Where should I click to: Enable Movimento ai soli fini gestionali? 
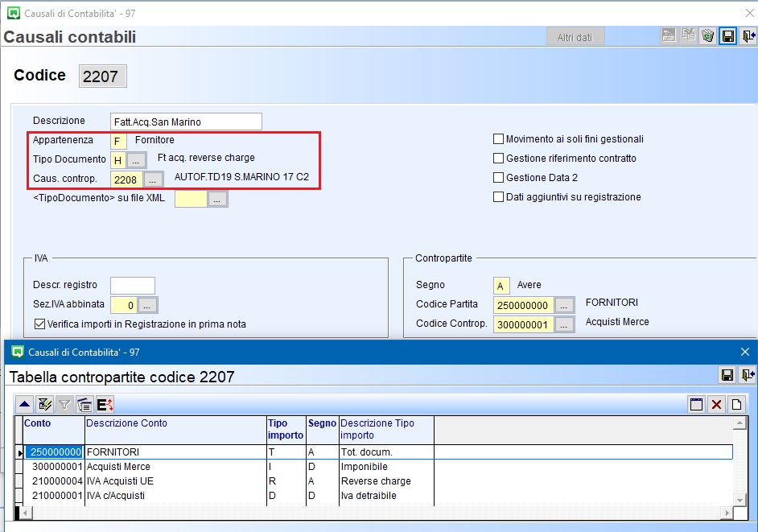pos(498,139)
